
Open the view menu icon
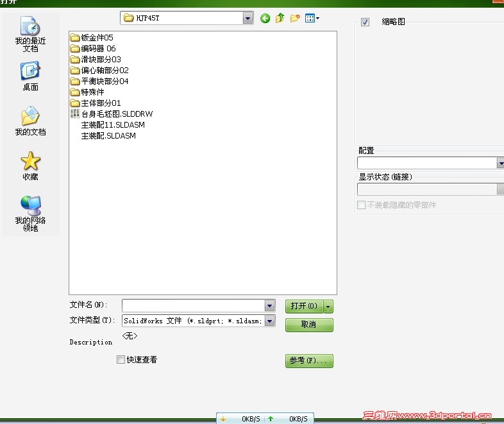tap(312, 18)
